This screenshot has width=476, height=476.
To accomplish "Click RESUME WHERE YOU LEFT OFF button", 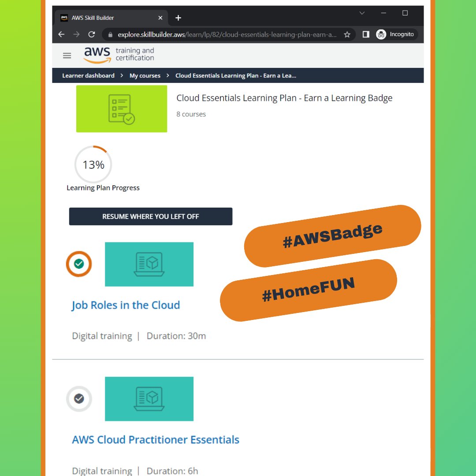I will 151,216.
